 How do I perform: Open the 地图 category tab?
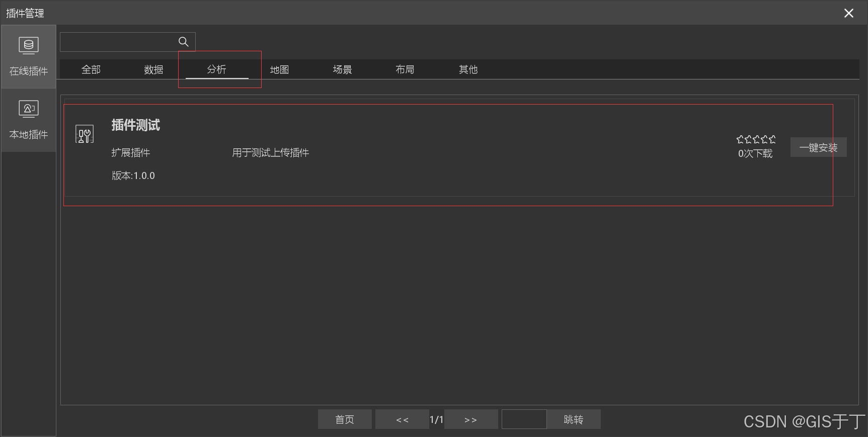click(280, 69)
